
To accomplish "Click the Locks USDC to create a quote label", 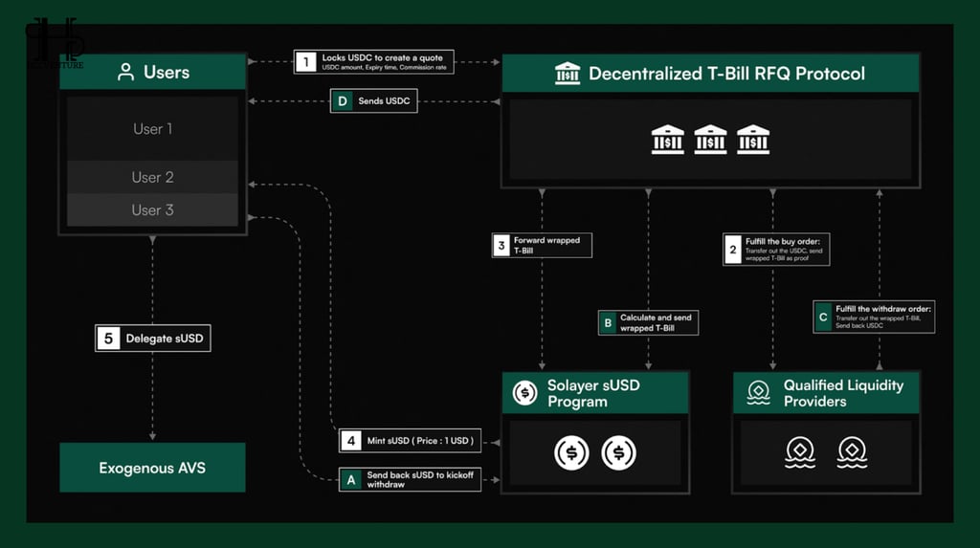I will (383, 57).
